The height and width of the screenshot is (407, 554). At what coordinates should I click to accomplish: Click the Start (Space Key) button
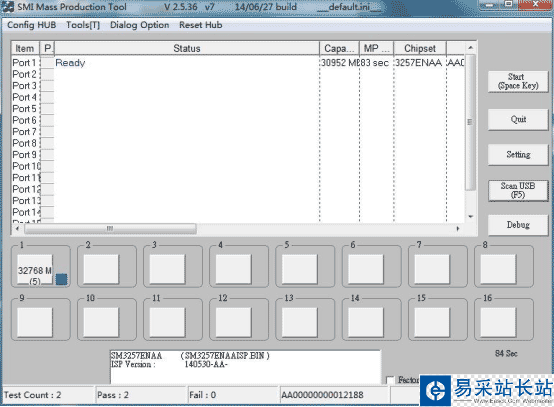click(518, 81)
